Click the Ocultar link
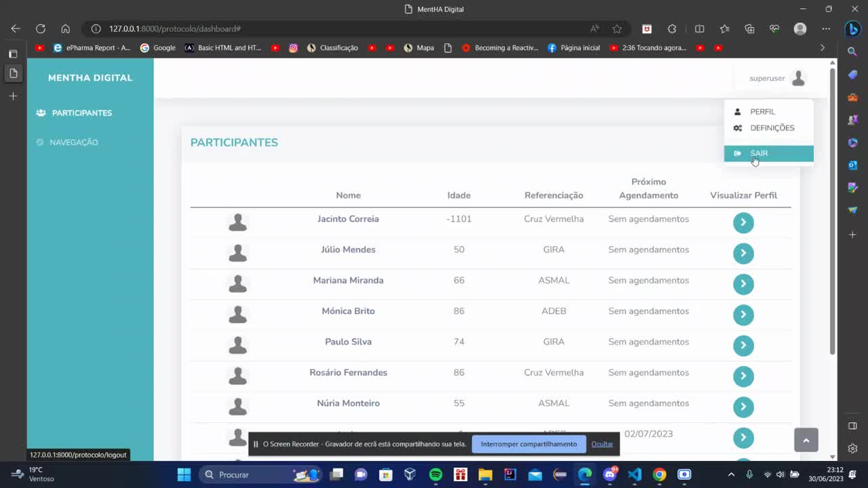Screen dimensions: 868x488 point(601,444)
